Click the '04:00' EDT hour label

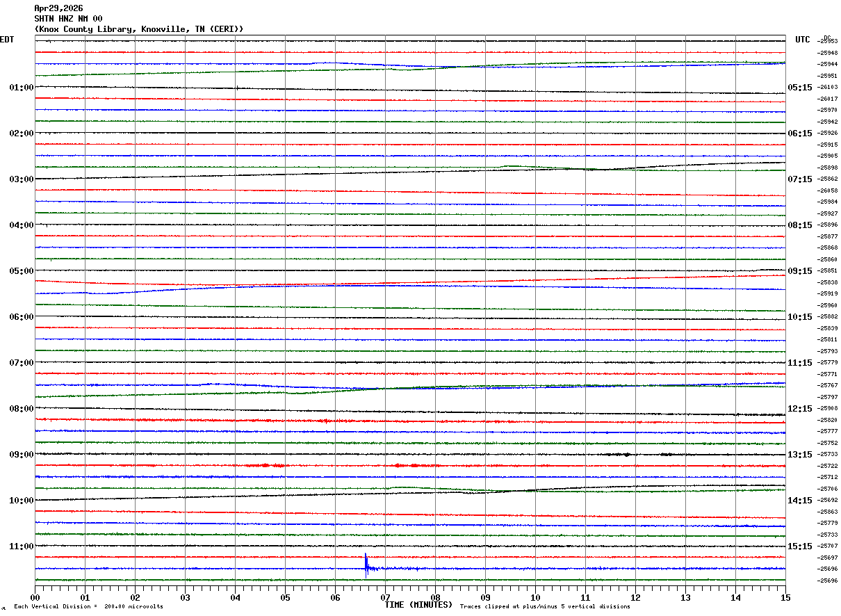22,225
